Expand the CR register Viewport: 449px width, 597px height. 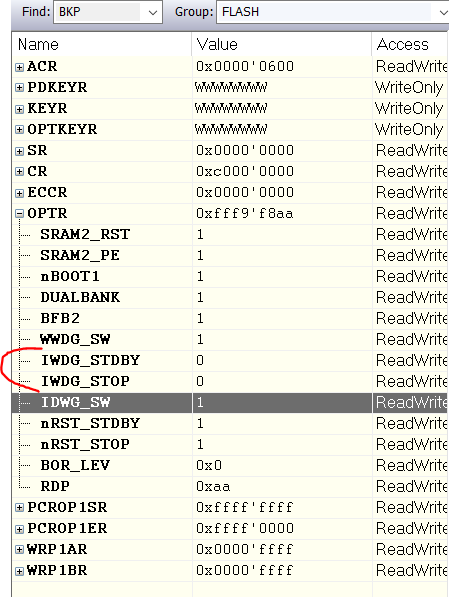19,172
